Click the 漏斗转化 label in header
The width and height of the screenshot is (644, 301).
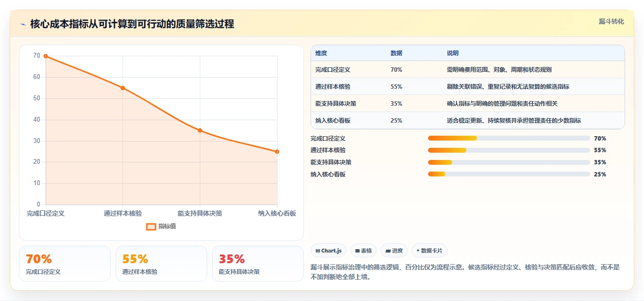coord(611,21)
